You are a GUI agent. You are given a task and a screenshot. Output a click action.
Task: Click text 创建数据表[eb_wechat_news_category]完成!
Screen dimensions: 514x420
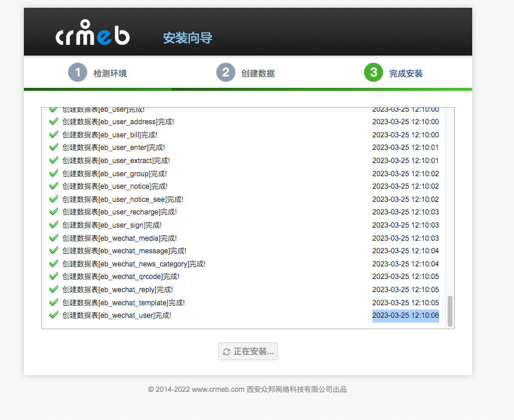134,264
